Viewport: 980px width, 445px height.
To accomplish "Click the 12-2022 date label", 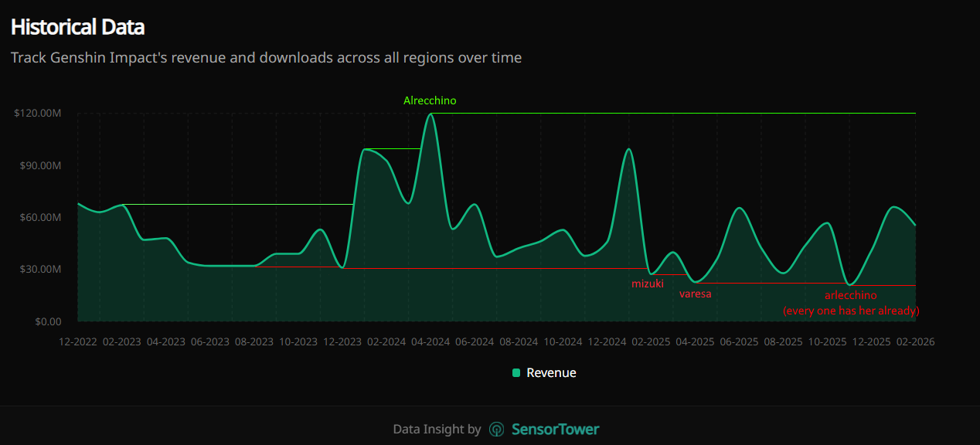I will (x=79, y=341).
